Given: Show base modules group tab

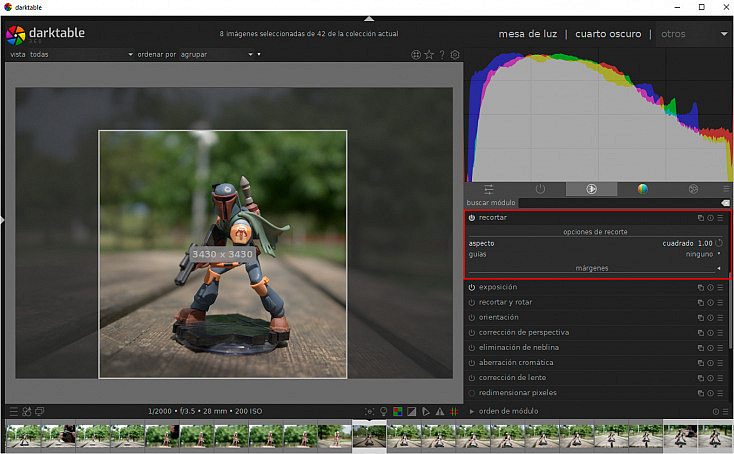Looking at the screenshot, I should coord(592,189).
